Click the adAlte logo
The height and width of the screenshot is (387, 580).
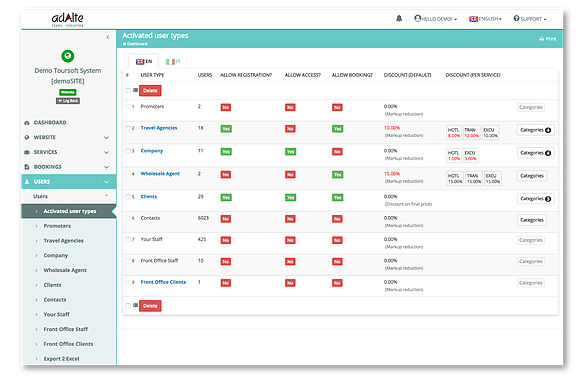click(x=67, y=19)
